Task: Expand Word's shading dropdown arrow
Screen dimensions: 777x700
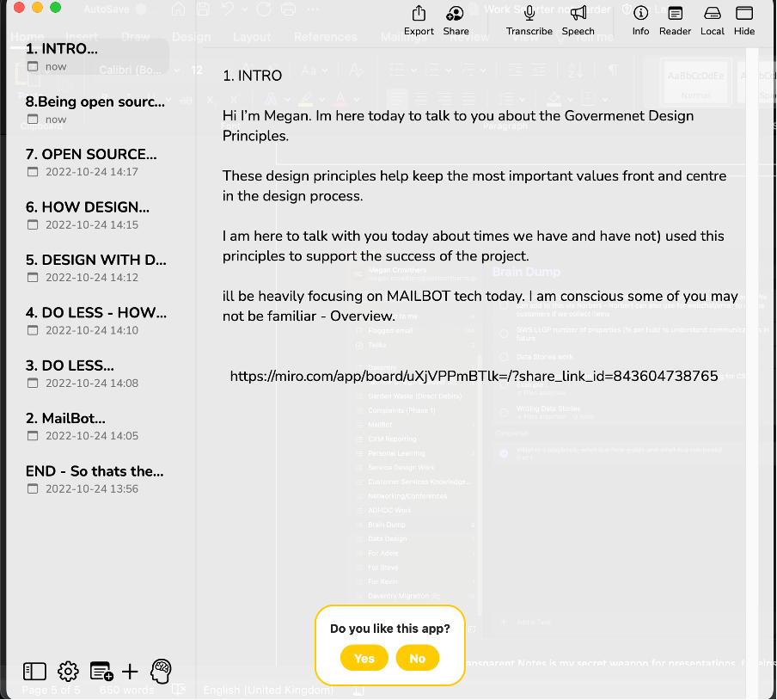Action: (x=570, y=100)
